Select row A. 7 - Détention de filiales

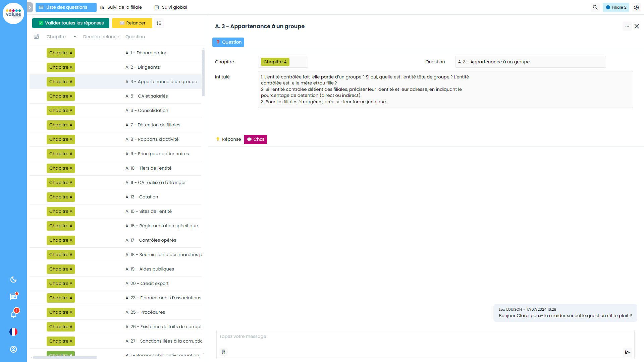coord(115,125)
